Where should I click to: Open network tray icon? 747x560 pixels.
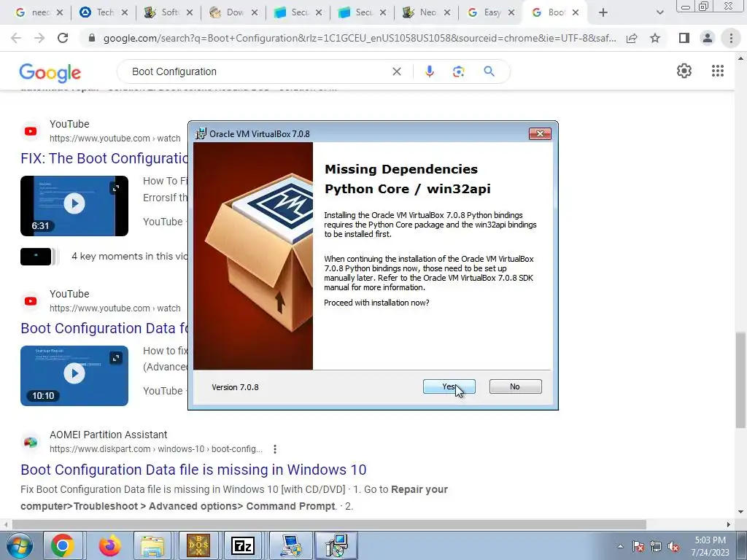coord(656,546)
